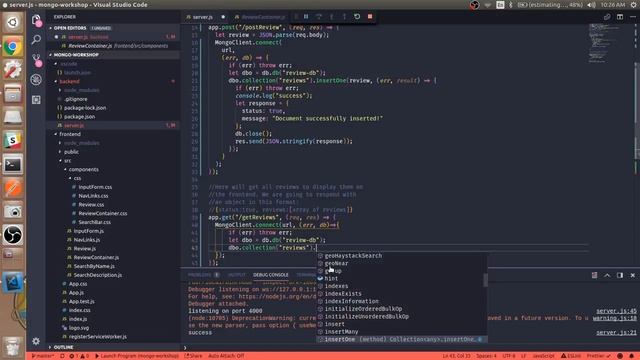Select the DEBUG CONSOLE panel tab
Image resolution: width=640 pixels, height=360 pixels.
pos(271,275)
